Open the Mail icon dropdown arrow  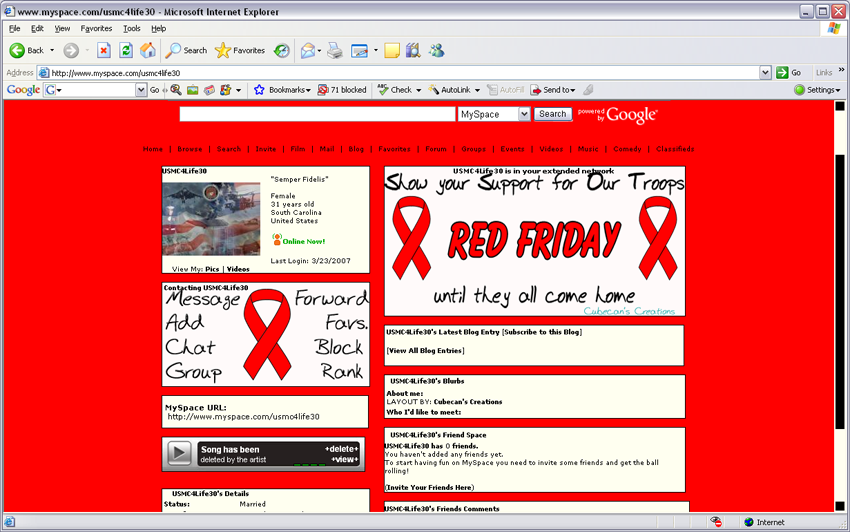click(x=319, y=50)
